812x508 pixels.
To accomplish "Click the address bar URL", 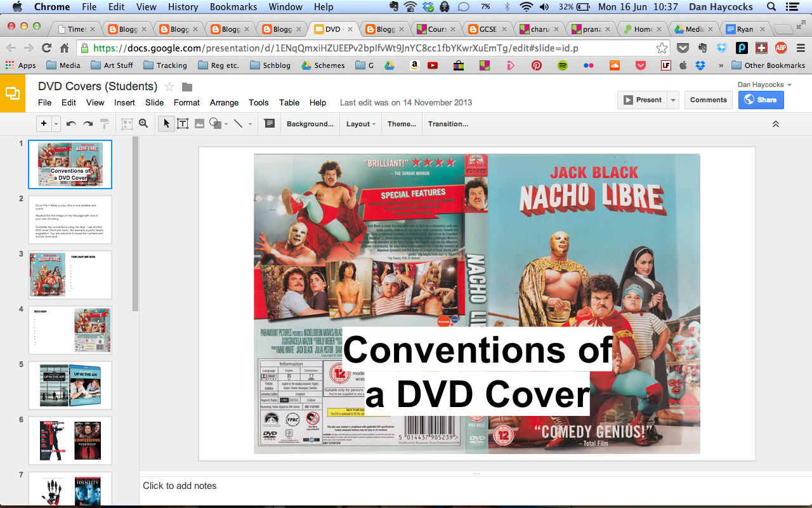I will pyautogui.click(x=336, y=48).
